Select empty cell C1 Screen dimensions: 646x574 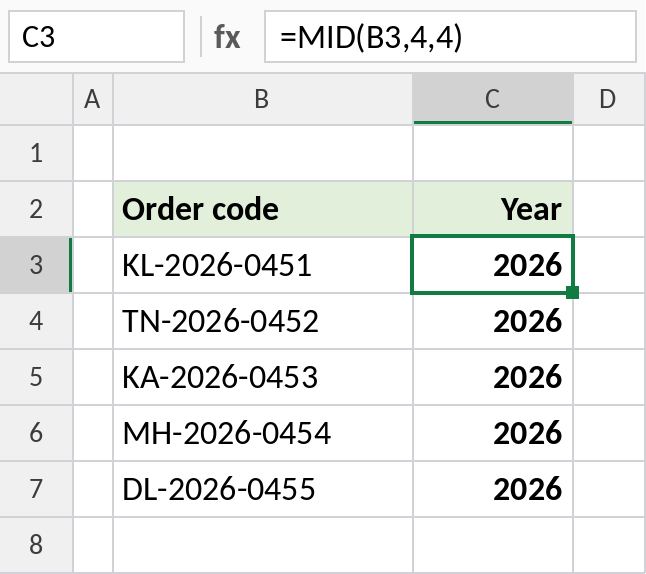(493, 153)
